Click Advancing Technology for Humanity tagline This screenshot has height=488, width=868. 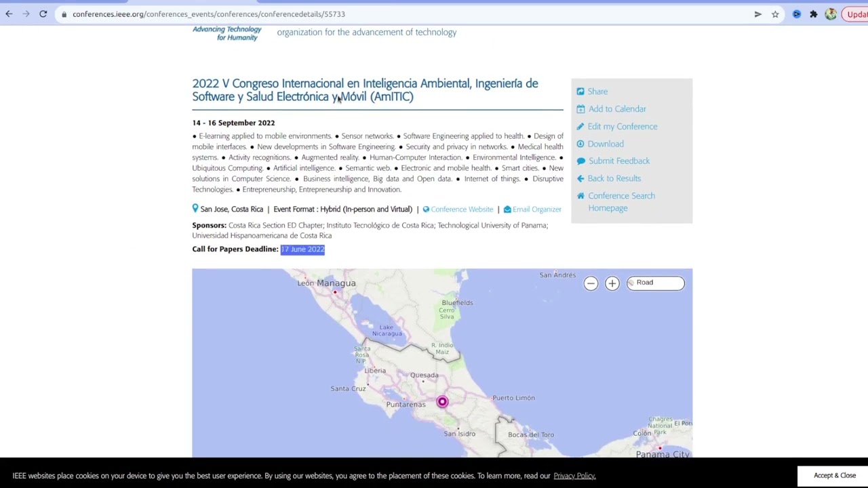(x=226, y=33)
